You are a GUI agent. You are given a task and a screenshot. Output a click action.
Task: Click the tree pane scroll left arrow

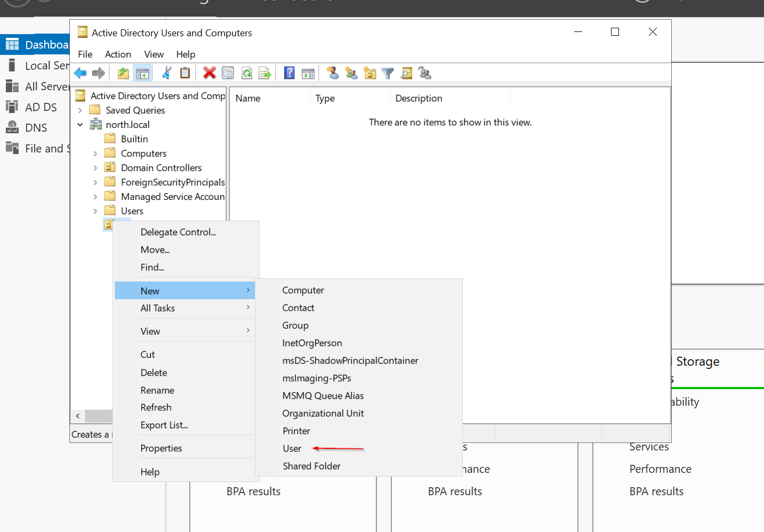tap(78, 416)
